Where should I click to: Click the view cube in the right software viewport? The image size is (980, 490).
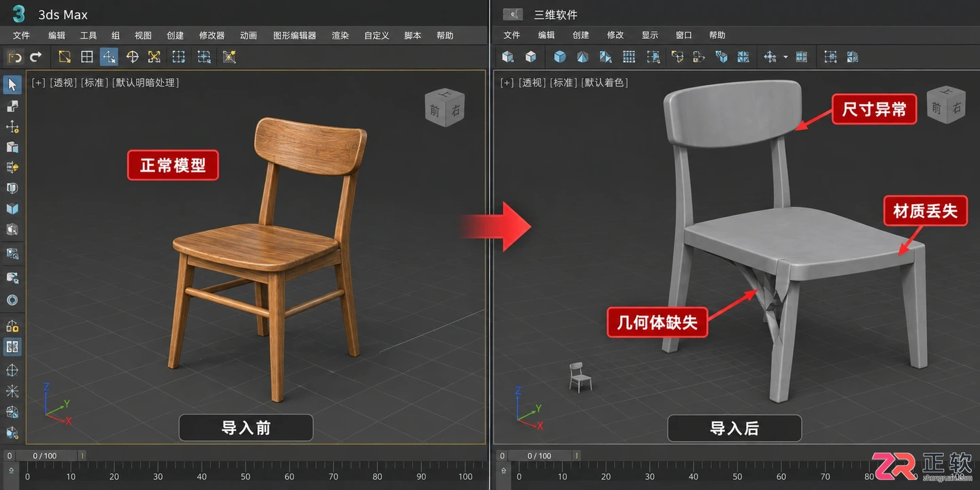tap(945, 104)
